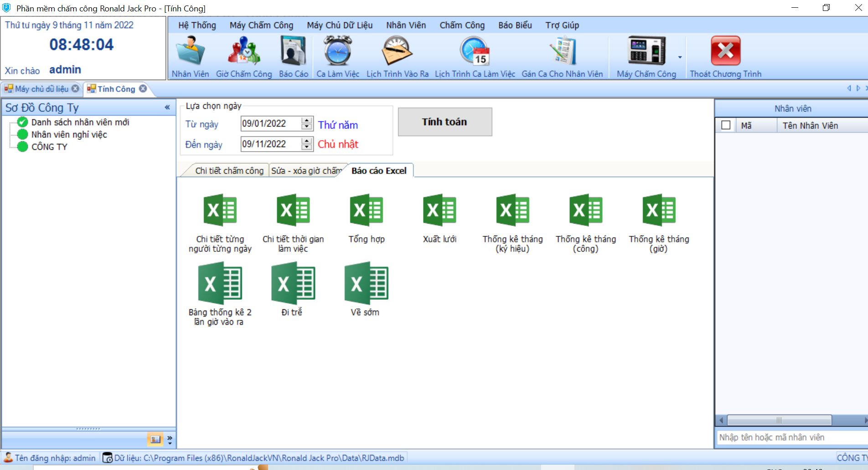
Task: Click the Tính toán button
Action: click(x=444, y=122)
